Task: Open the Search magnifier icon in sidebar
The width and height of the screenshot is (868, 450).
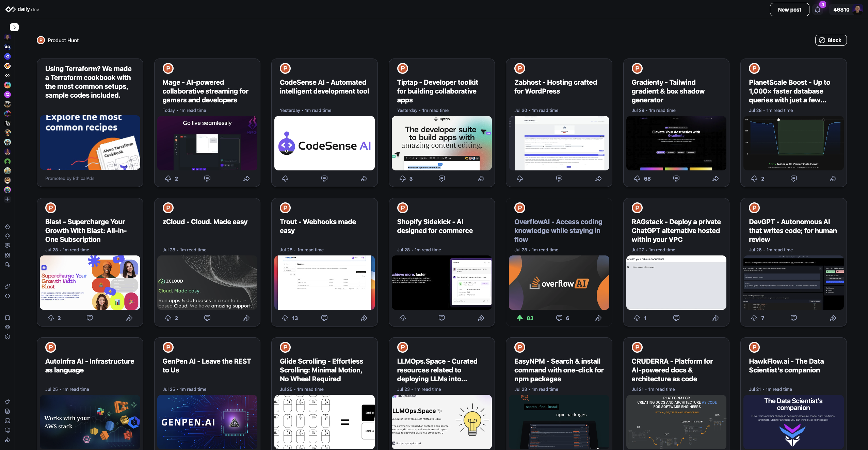Action: pyautogui.click(x=7, y=265)
